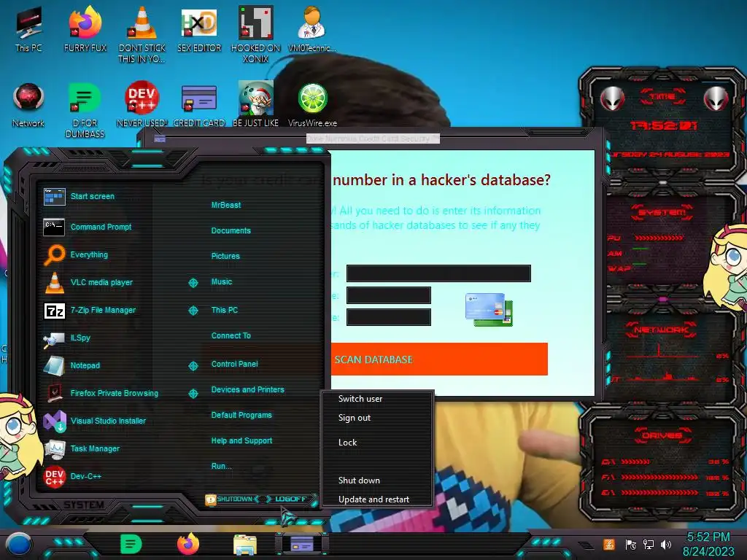
Task: Expand the Control Panel submenu arrow
Action: coord(193,366)
